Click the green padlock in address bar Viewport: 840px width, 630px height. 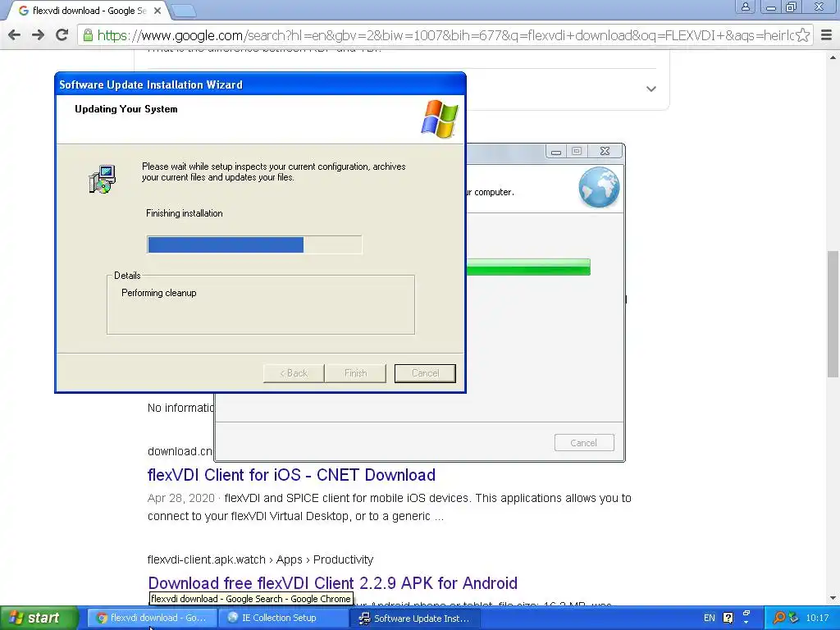[88, 35]
